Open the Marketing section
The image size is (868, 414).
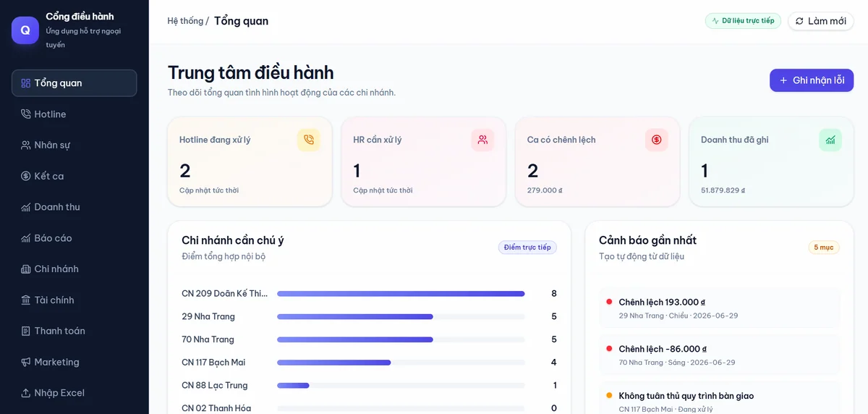[x=74, y=362]
